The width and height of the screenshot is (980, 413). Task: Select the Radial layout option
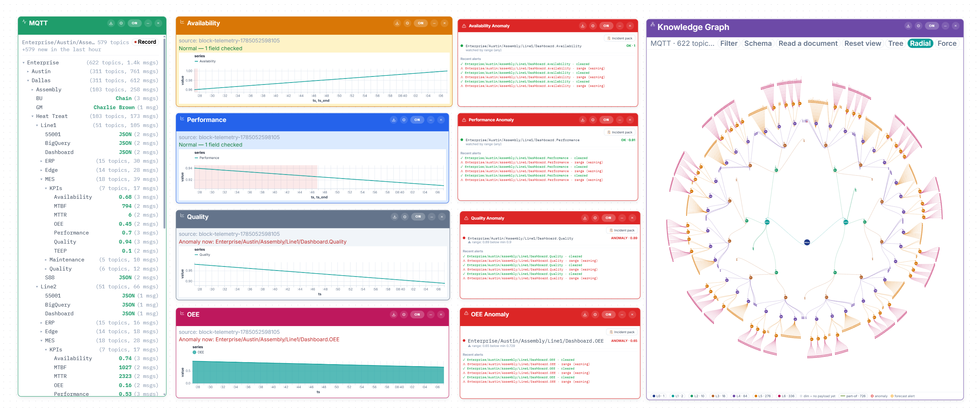[920, 43]
